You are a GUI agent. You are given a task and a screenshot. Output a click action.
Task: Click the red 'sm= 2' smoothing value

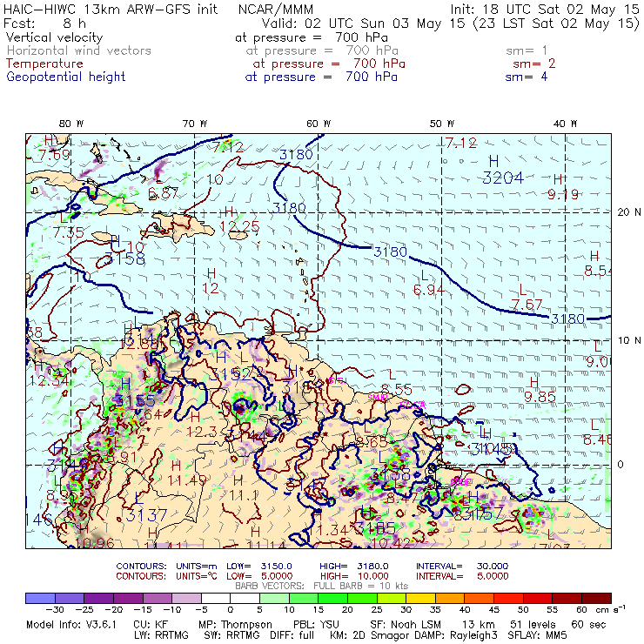tap(533, 64)
